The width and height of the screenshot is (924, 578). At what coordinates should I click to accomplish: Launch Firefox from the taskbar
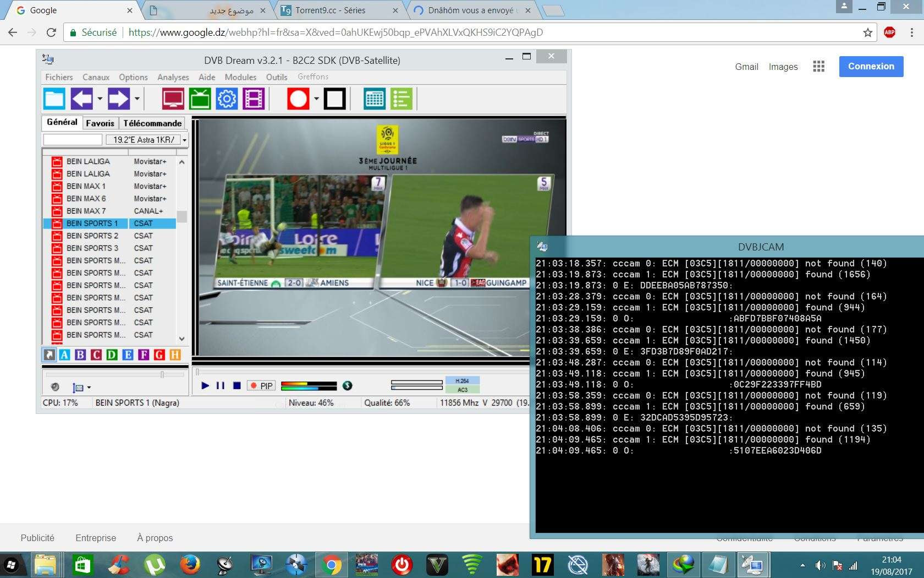(x=190, y=565)
